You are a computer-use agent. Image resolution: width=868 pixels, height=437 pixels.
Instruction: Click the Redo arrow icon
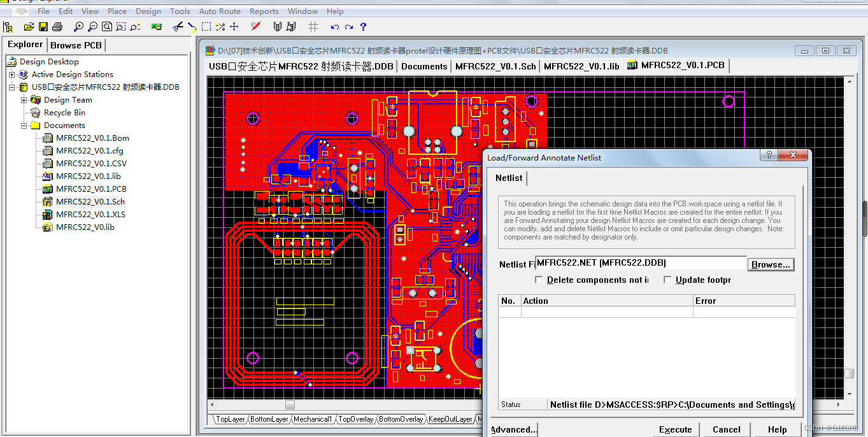pos(347,27)
